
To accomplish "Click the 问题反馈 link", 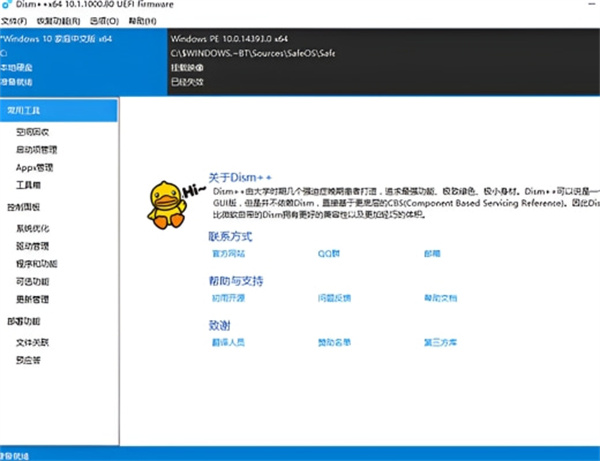I will (x=334, y=298).
